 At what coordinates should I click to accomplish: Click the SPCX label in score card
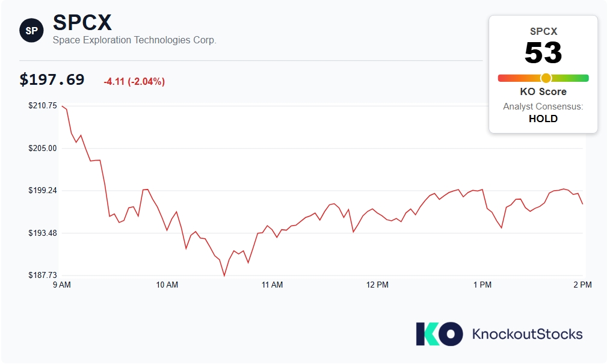pyautogui.click(x=543, y=31)
